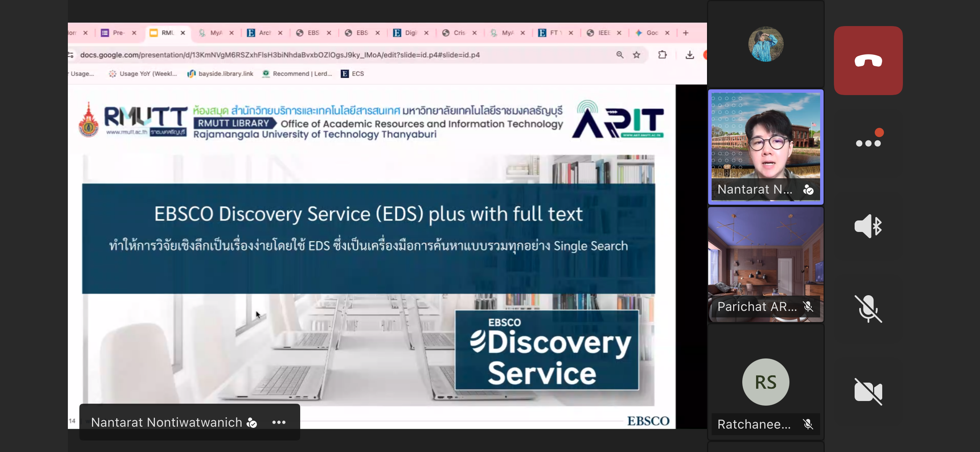
Task: Open the three-dot more options menu
Action: pyautogui.click(x=868, y=143)
